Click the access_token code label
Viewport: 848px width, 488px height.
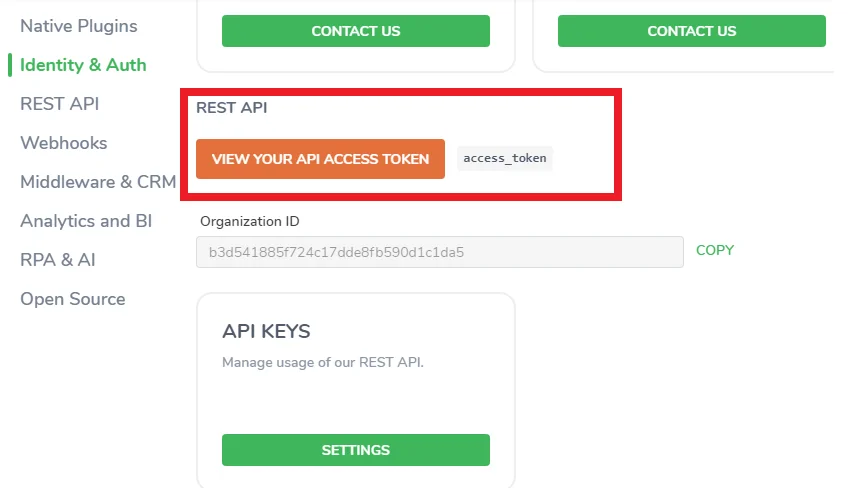click(x=505, y=159)
